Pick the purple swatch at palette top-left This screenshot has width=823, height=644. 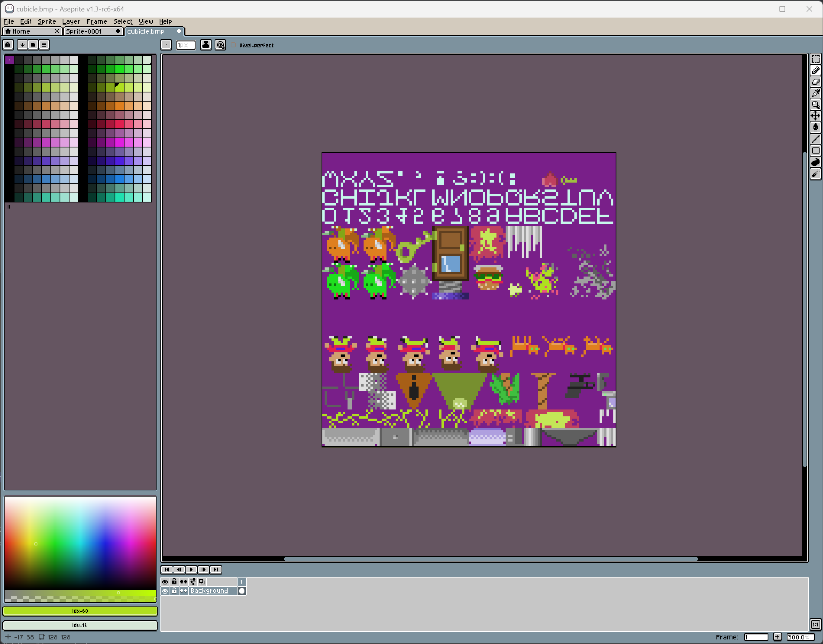[10, 60]
